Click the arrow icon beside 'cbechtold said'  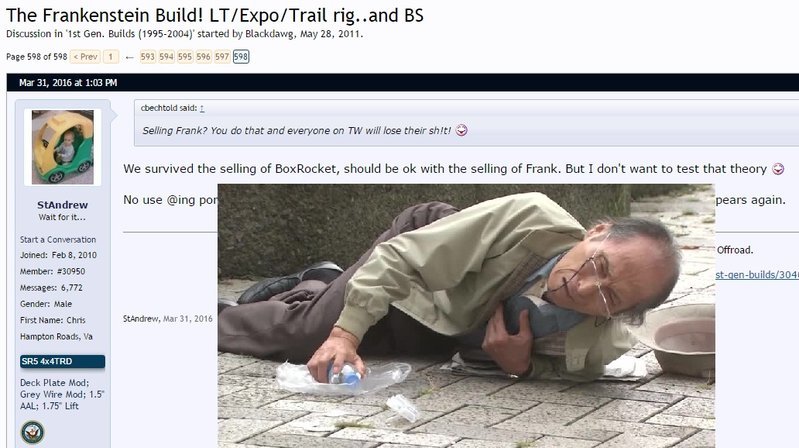point(202,108)
